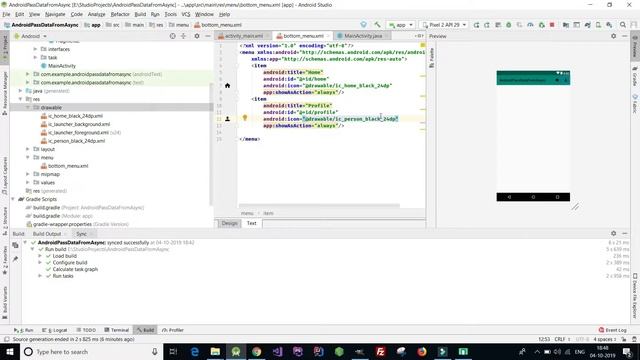Open the Logcat tool window
Image resolution: width=640 pixels, height=360 pixels.
point(55,330)
